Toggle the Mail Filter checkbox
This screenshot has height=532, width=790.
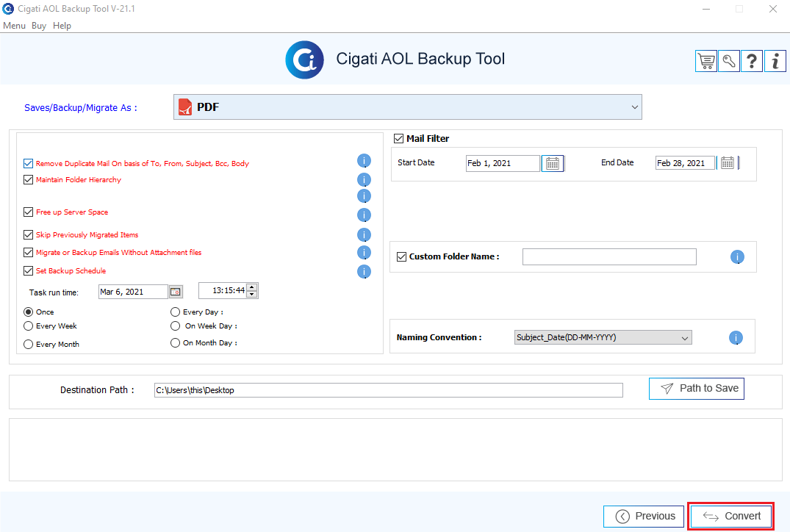[x=398, y=139]
